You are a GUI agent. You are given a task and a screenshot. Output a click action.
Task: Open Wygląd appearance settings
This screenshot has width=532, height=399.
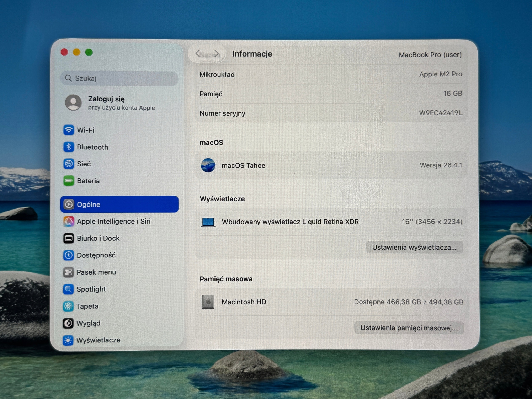(x=119, y=323)
